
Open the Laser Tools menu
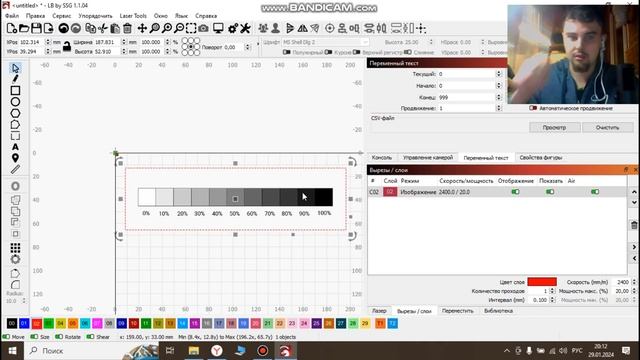[x=133, y=16]
